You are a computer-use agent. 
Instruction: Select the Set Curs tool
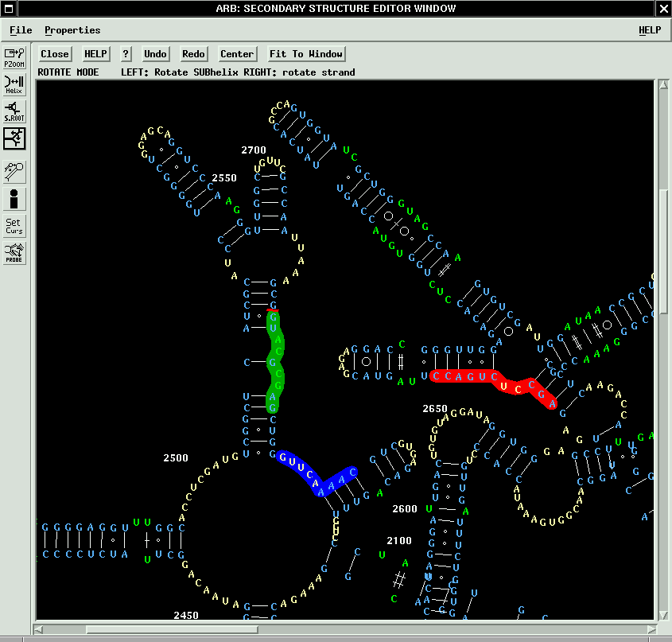tap(14, 226)
